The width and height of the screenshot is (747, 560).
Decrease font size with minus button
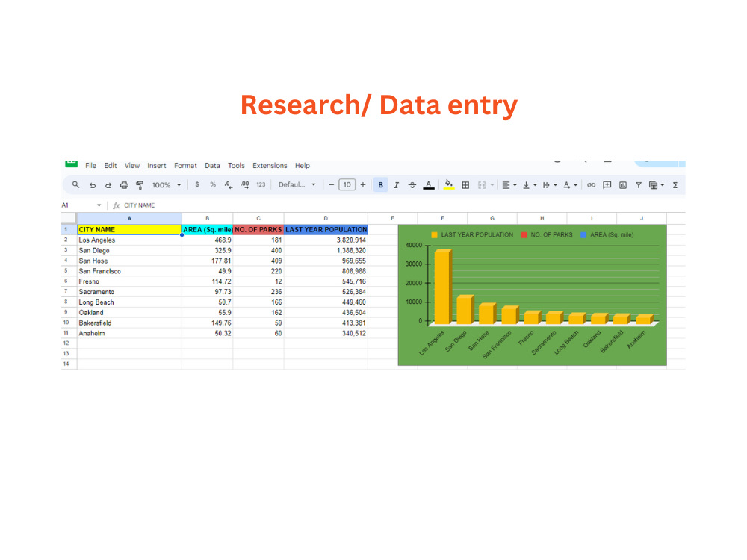pyautogui.click(x=331, y=184)
